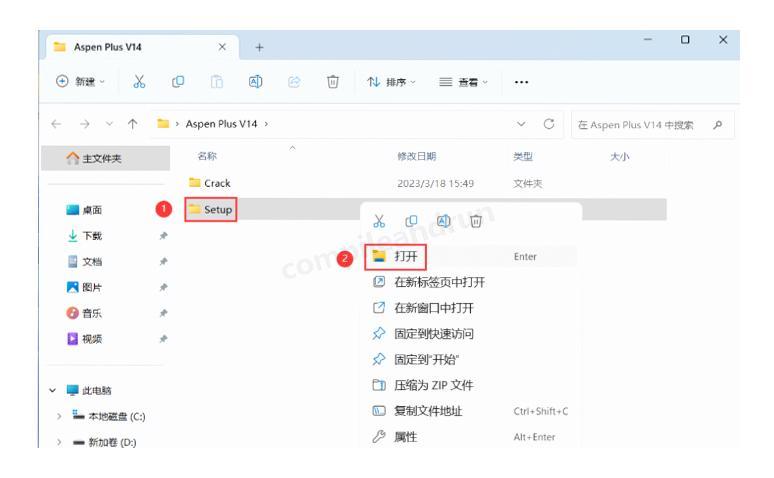Click the Cut scissors icon in toolbar

139,81
